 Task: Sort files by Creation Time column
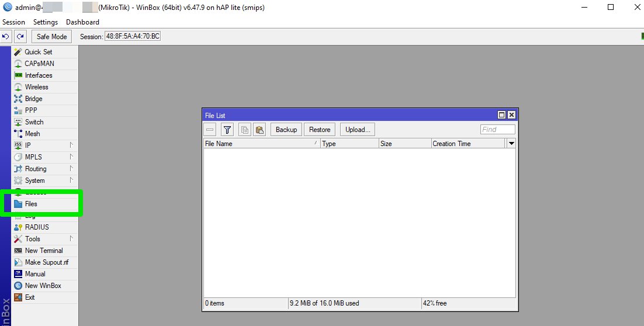pos(468,144)
